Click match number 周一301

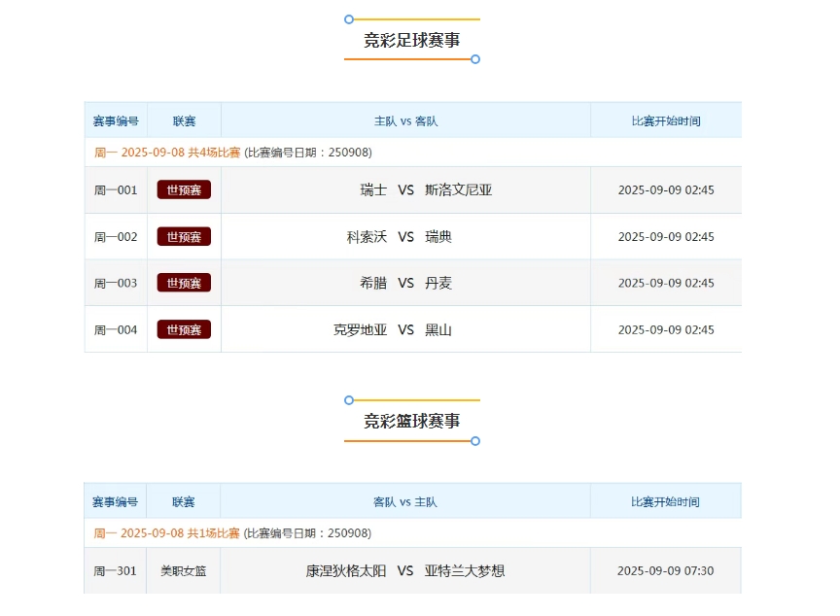(116, 571)
